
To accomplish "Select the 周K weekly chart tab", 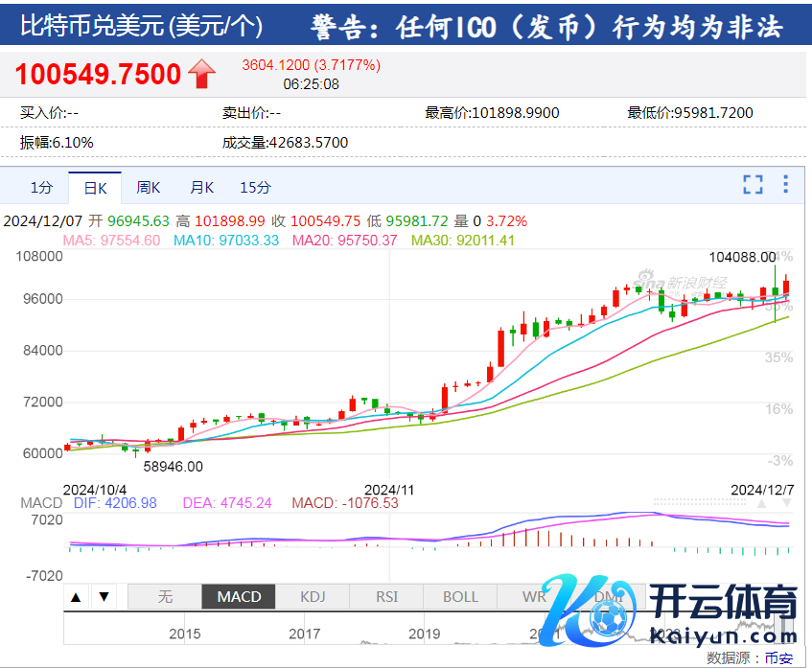I will tap(149, 187).
